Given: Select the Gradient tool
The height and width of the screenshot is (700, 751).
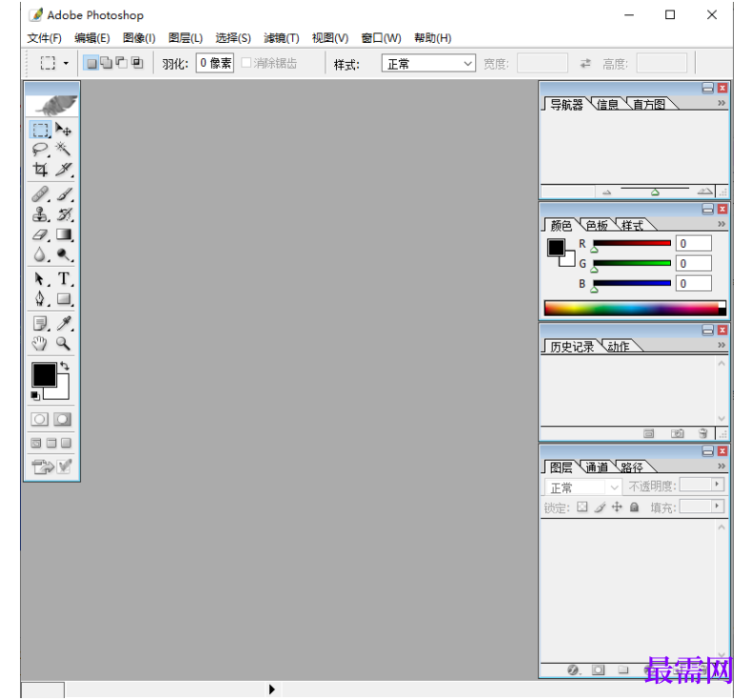Looking at the screenshot, I should (63, 234).
